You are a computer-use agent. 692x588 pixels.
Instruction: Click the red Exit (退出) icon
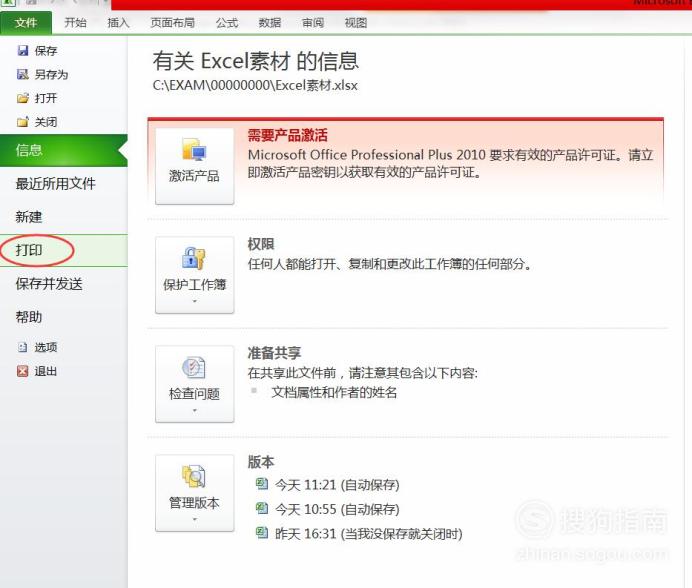(x=23, y=371)
